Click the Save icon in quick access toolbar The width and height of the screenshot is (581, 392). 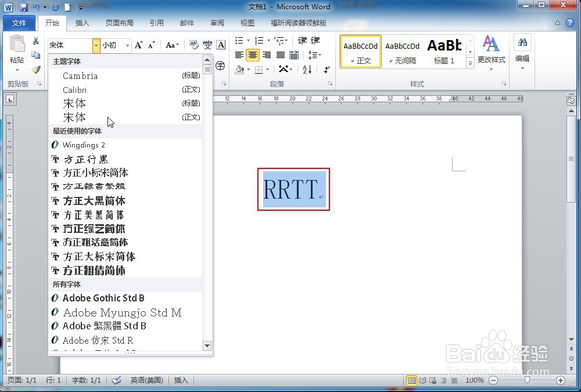(24, 7)
